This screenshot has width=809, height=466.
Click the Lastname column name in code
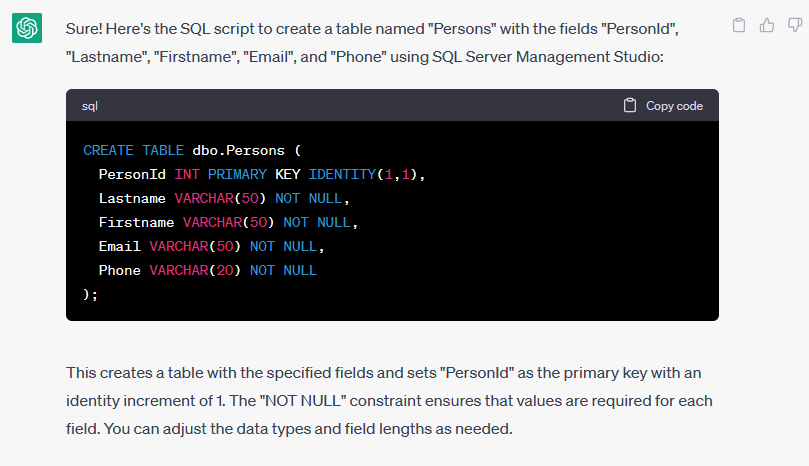point(131,198)
